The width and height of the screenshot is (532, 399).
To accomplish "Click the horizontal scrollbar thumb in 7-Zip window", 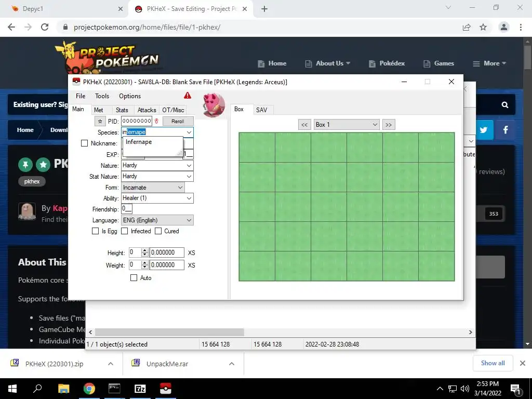I will pos(169,332).
